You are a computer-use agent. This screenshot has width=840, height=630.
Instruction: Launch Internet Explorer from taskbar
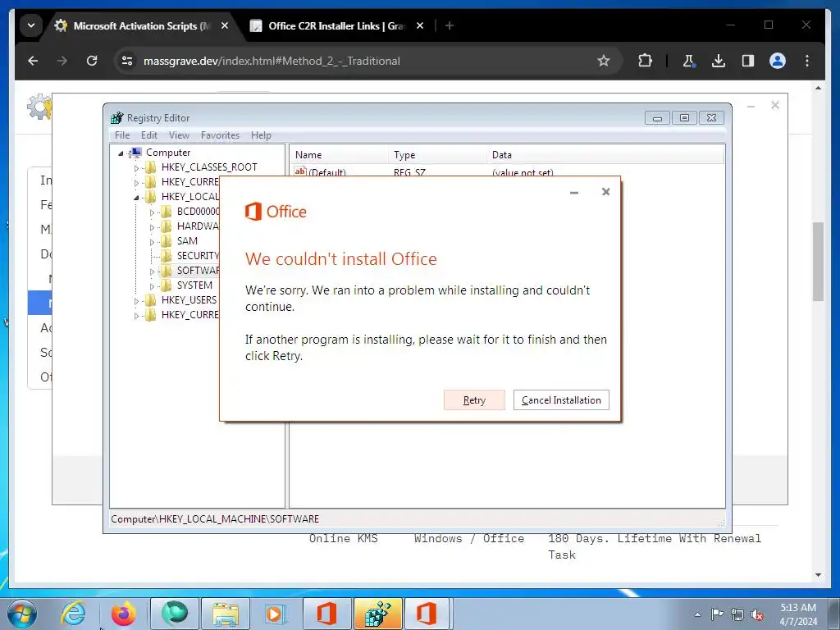(73, 614)
